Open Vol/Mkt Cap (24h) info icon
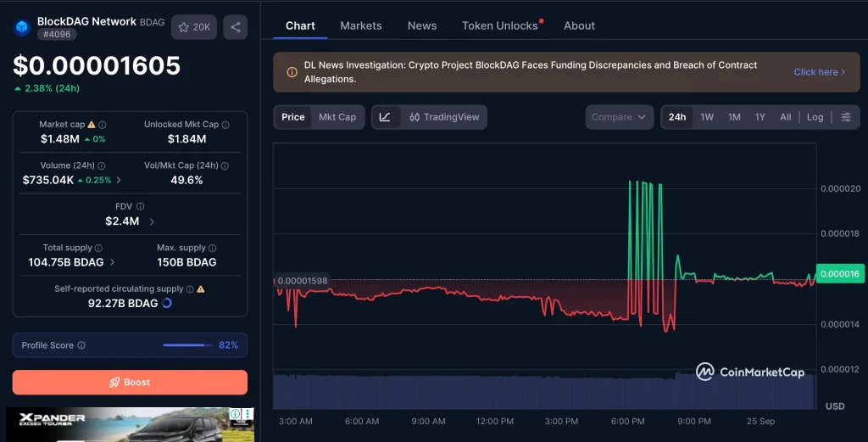The height and width of the screenshot is (442, 868). [x=225, y=165]
